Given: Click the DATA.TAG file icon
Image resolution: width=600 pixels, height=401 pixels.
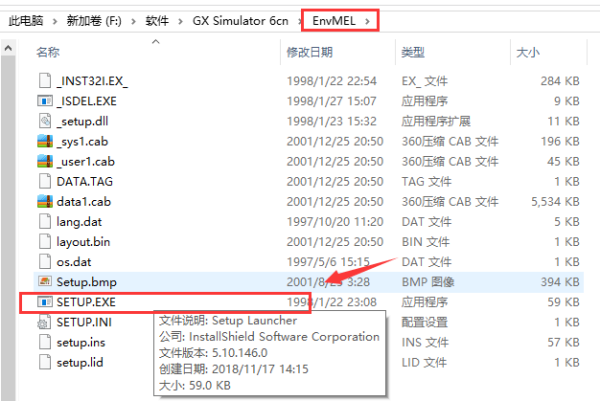Looking at the screenshot, I should click(45, 181).
